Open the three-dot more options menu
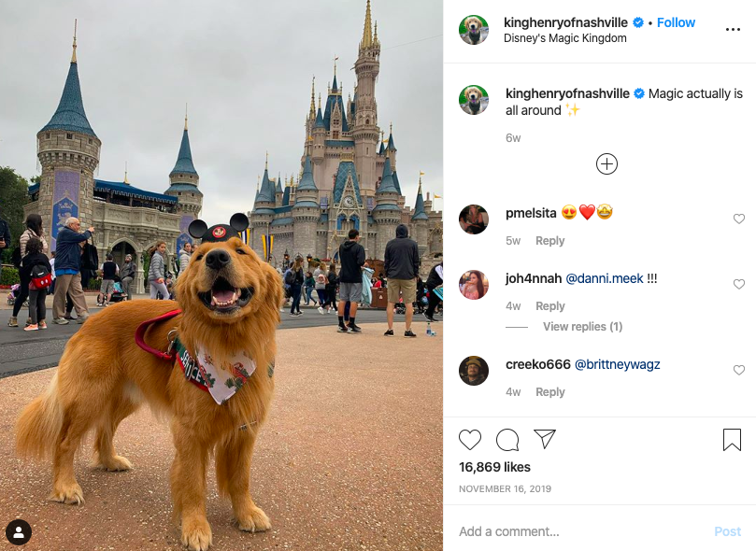This screenshot has width=756, height=551. click(x=733, y=30)
